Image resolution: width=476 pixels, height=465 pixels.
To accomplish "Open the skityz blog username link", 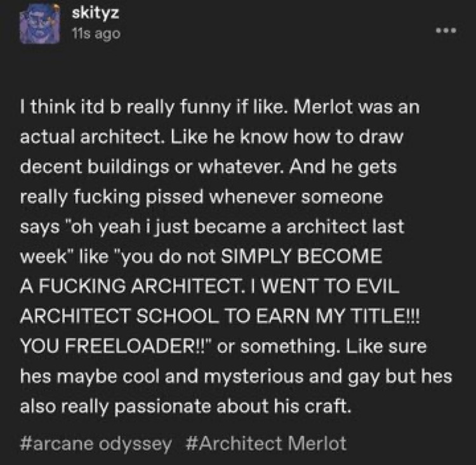I will tap(88, 15).
